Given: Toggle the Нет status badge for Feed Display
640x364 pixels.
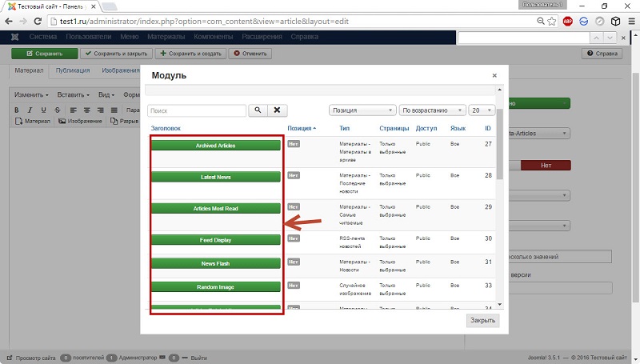Looking at the screenshot, I should pos(294,238).
